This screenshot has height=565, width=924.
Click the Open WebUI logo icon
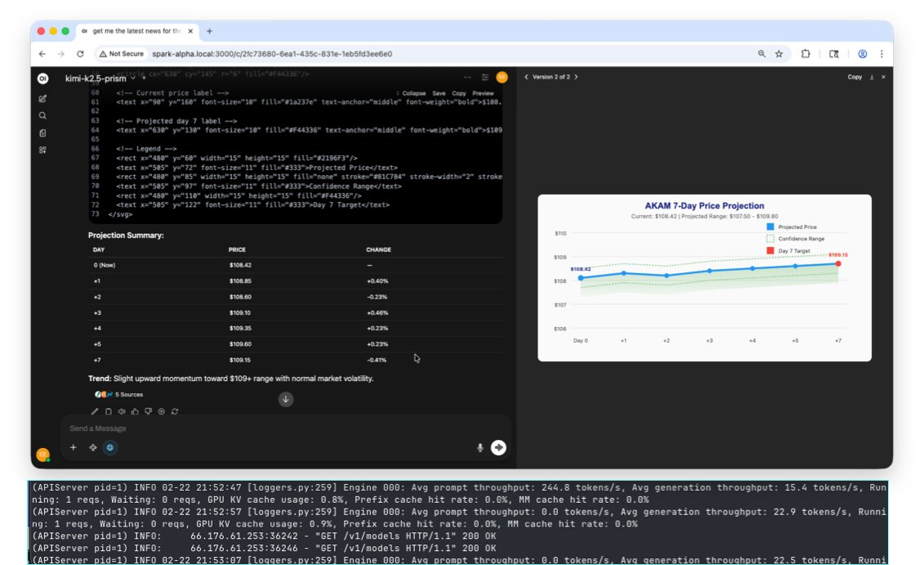pos(42,78)
